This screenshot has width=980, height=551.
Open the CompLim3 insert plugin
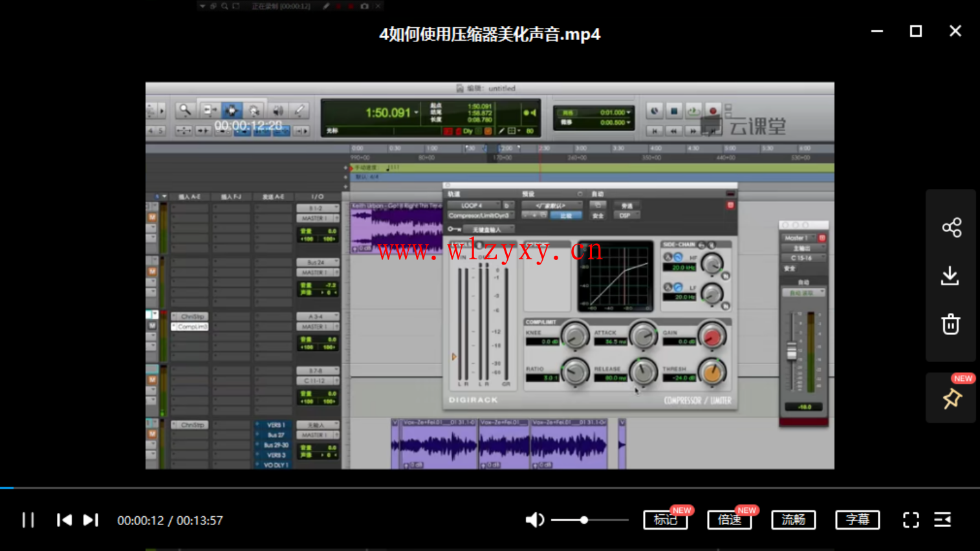pyautogui.click(x=190, y=327)
